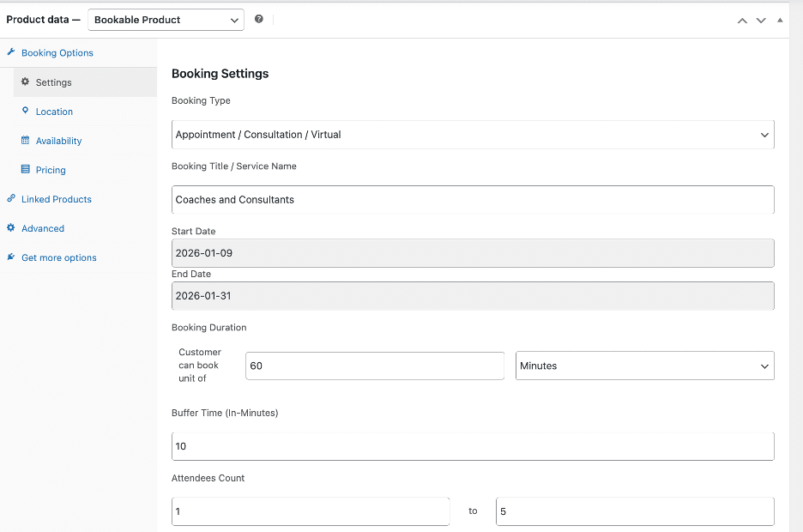
Task: Click the booking duration value field showing 60
Action: click(x=375, y=366)
